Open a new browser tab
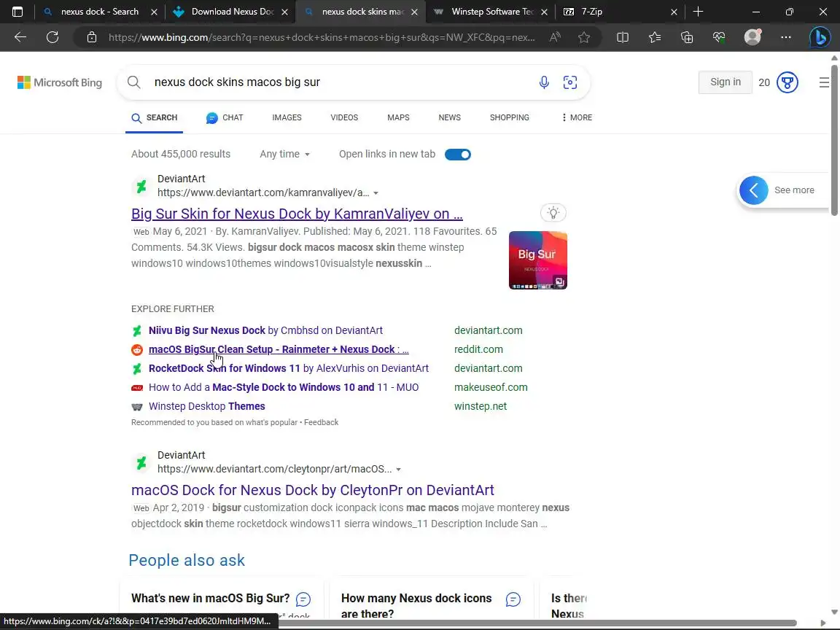Image resolution: width=840 pixels, height=630 pixels. click(698, 11)
